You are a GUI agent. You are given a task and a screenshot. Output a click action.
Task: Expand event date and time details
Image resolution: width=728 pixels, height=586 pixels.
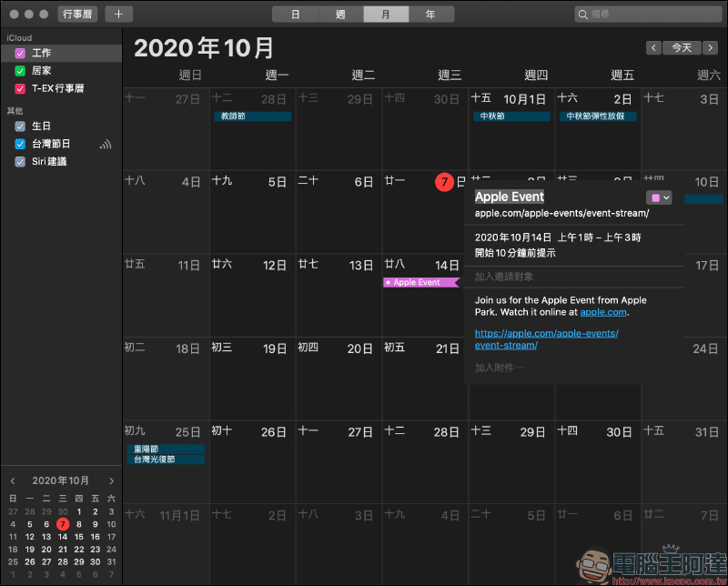(x=546, y=245)
